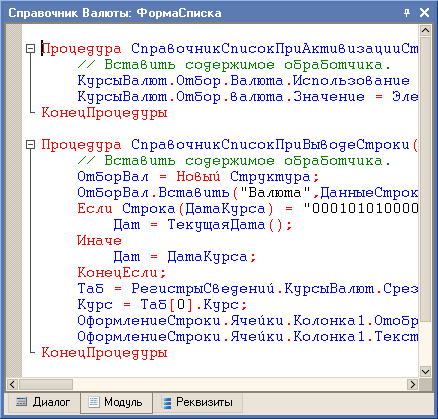Click the horizontal scrollbar left arrow

click(12, 384)
